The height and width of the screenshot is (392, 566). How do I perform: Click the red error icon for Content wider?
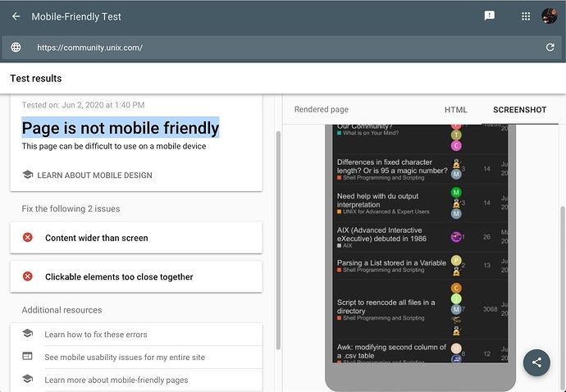click(27, 238)
